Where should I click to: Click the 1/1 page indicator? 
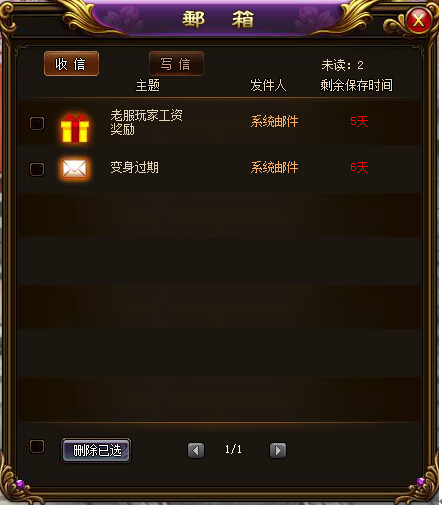(233, 449)
